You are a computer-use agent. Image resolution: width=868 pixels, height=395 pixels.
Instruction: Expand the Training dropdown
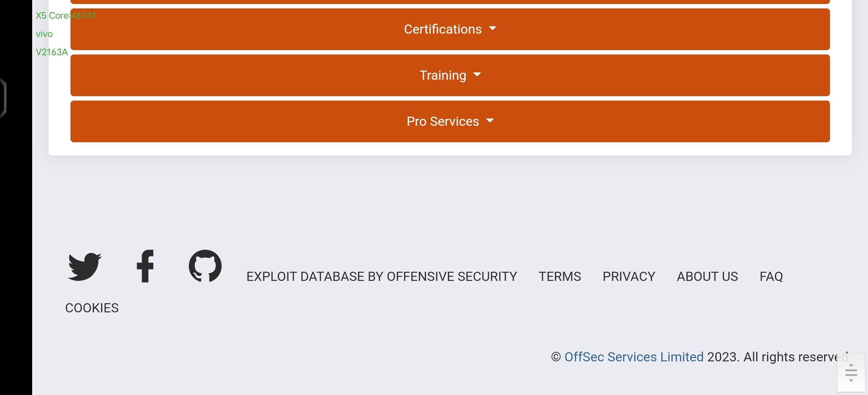click(450, 75)
